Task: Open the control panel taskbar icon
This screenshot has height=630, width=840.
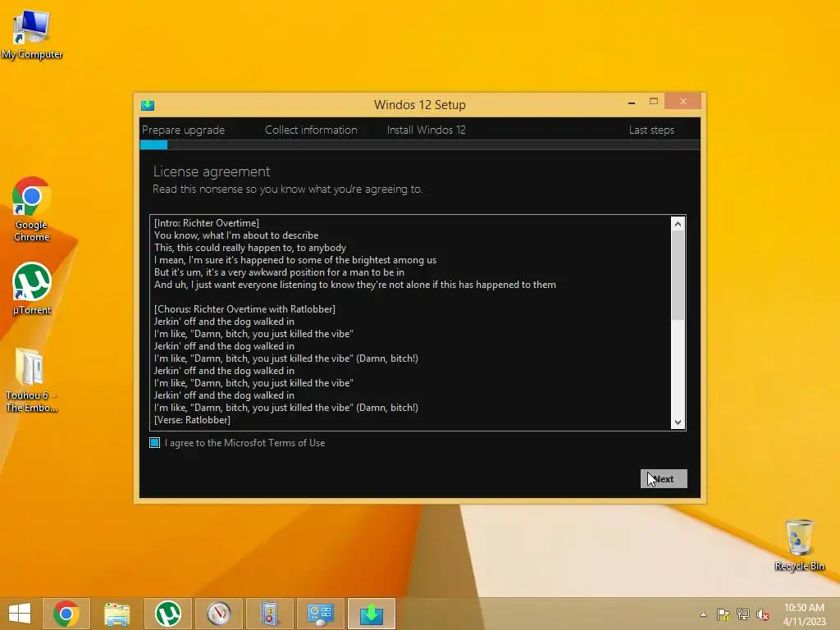Action: tap(321, 614)
